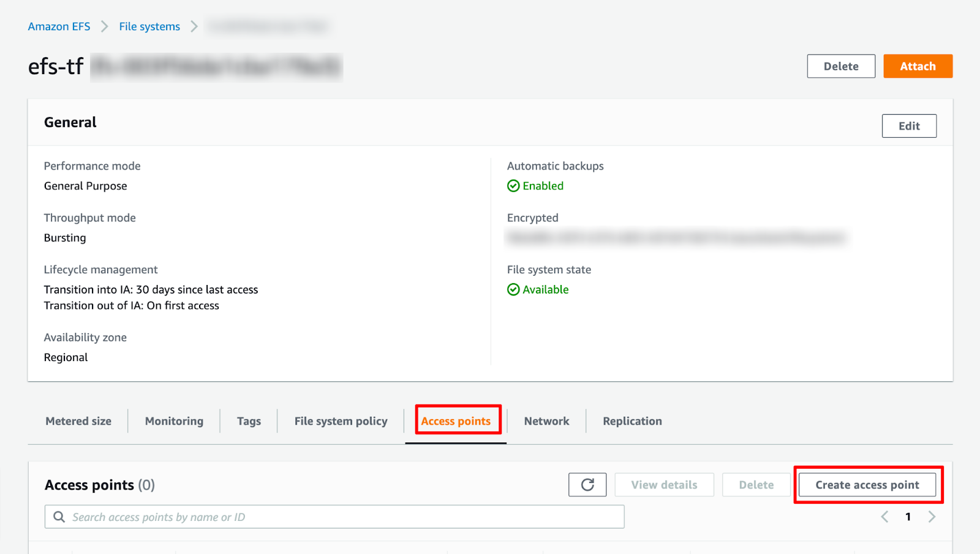Image resolution: width=980 pixels, height=554 pixels.
Task: Click the access points search field
Action: point(334,517)
